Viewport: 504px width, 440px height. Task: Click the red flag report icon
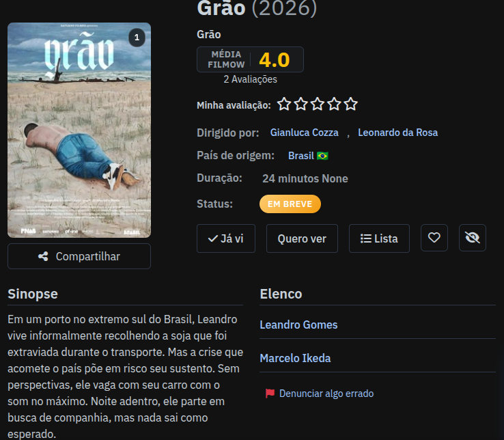[x=270, y=394]
